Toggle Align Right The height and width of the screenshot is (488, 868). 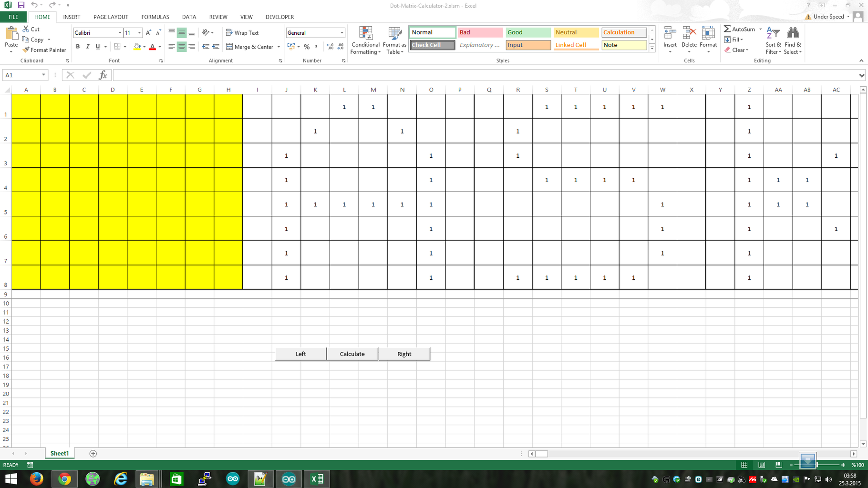click(192, 47)
